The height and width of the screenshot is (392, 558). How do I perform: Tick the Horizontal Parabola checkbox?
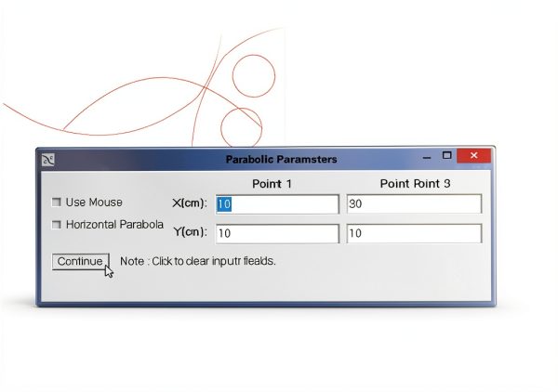coord(56,225)
